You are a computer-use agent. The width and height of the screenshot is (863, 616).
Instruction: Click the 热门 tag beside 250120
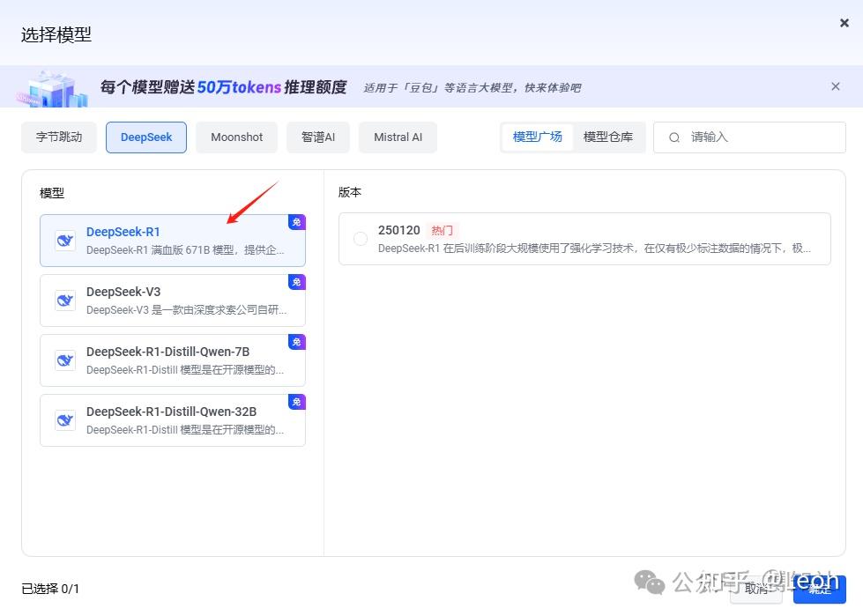point(442,231)
